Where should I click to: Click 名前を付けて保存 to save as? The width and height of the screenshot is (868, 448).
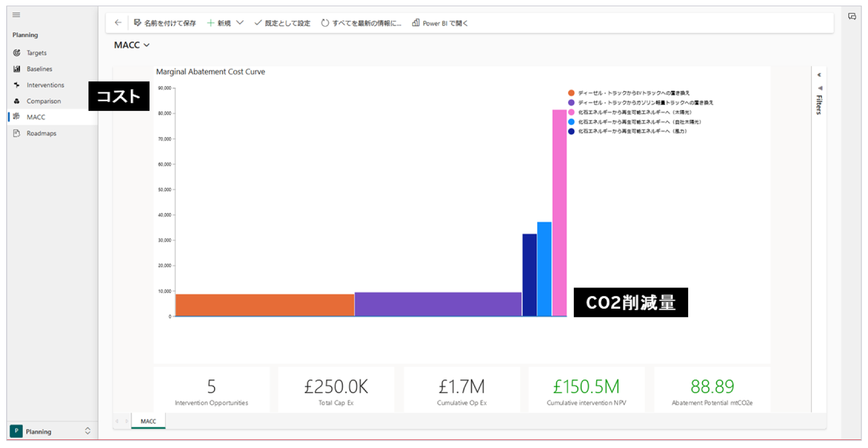click(165, 23)
